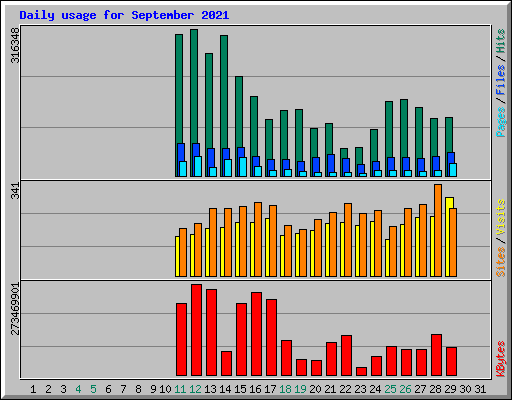Select the cyan Pages bar for day 29

click(x=453, y=170)
